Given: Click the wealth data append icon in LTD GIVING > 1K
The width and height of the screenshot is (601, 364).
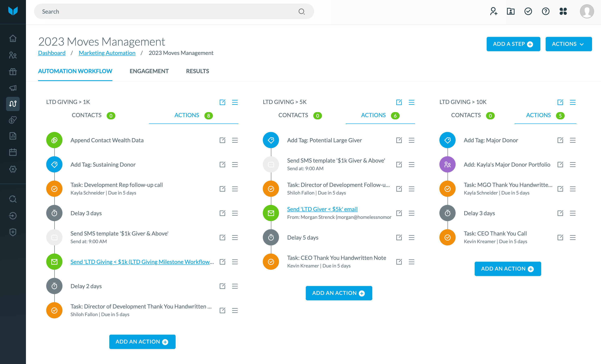Looking at the screenshot, I should click(55, 140).
